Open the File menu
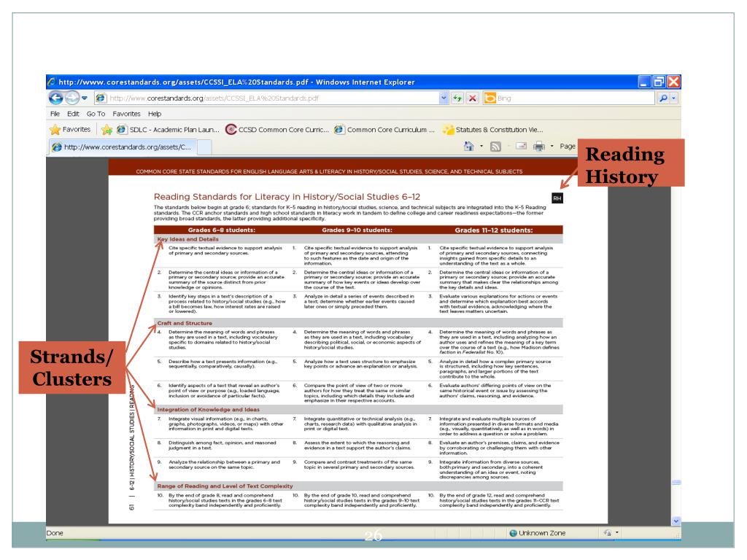Image resolution: width=747 pixels, height=560 pixels. click(55, 114)
